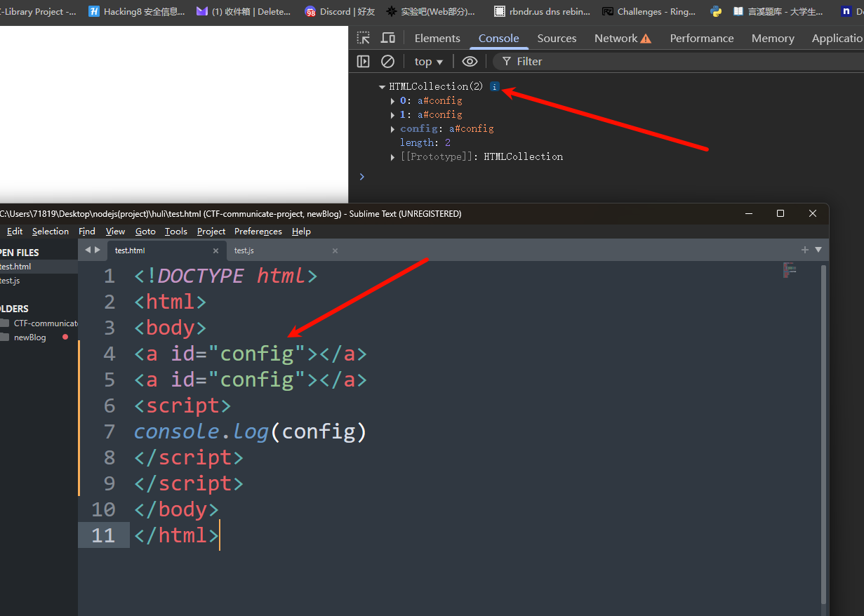Open the top context dropdown
Viewport: 864px width, 616px height.
click(429, 61)
